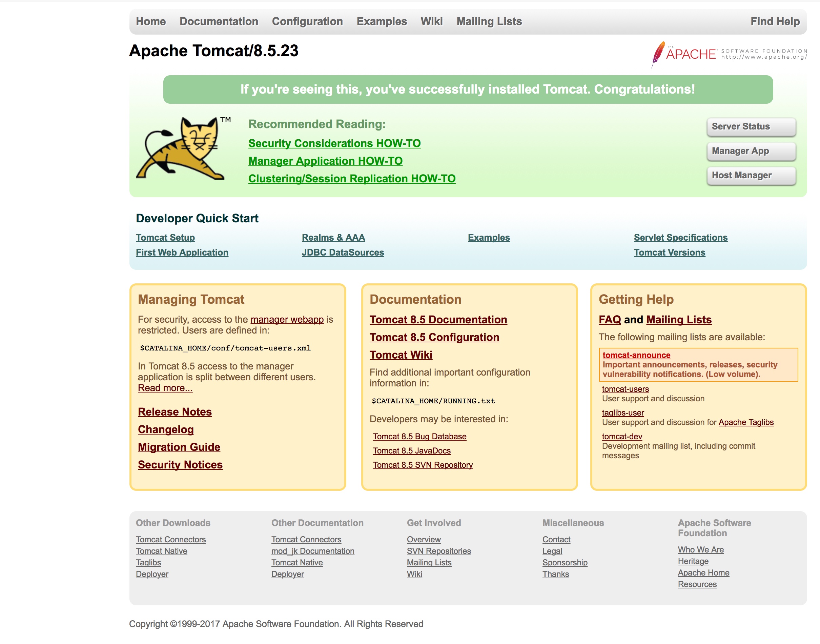Viewport: 820px width, 644px height.
Task: Go to Examples in the top navigation bar
Action: [x=382, y=21]
